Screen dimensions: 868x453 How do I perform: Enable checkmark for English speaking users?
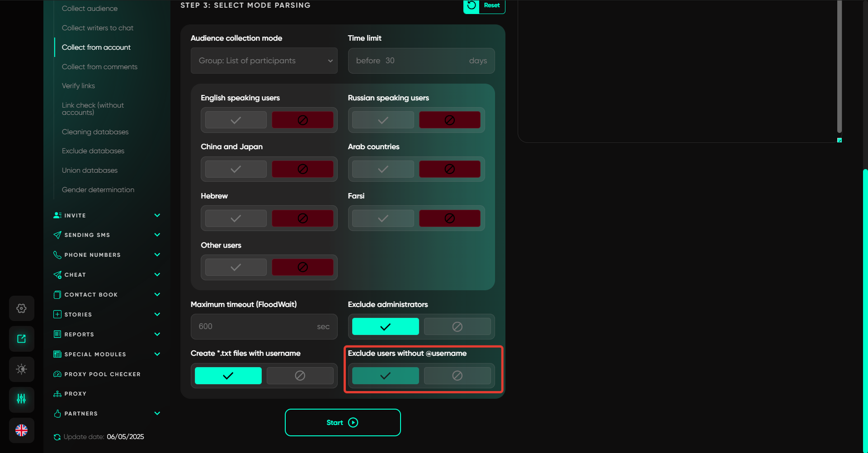pos(236,120)
